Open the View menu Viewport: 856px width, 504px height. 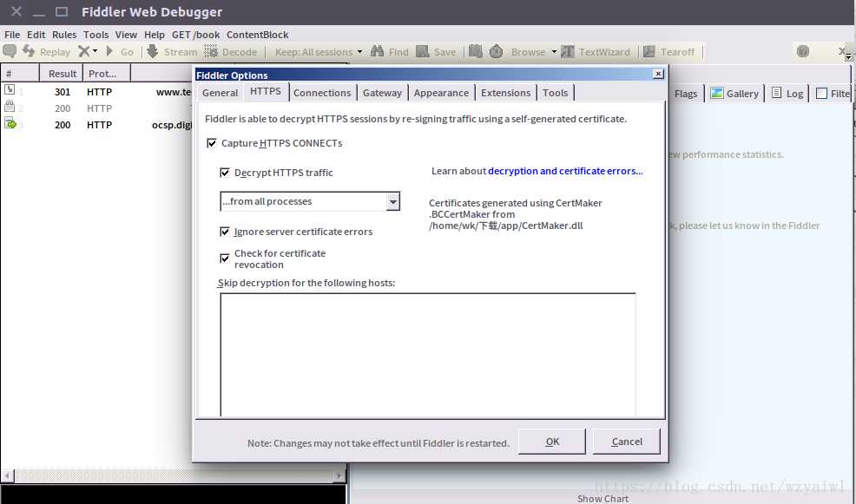(x=126, y=35)
